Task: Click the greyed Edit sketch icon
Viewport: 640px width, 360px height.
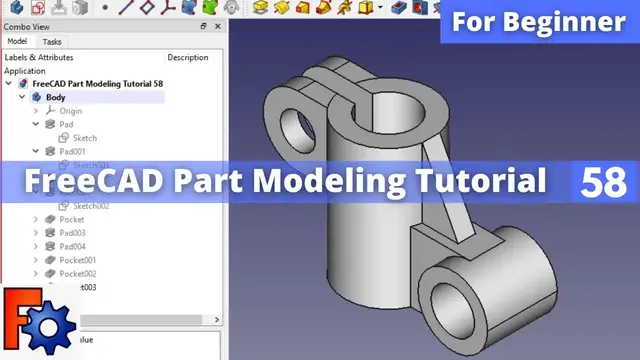Action: click(59, 7)
